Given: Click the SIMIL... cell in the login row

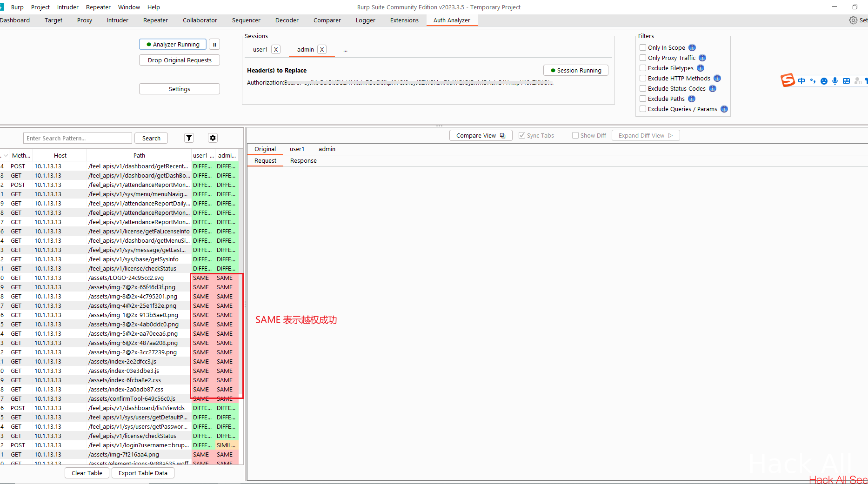Looking at the screenshot, I should pos(227,445).
